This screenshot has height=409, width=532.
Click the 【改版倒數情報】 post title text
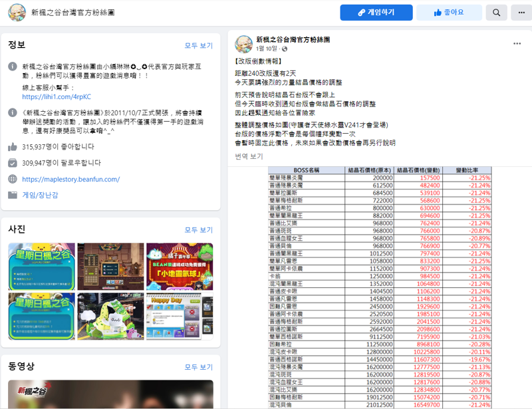pos(258,61)
